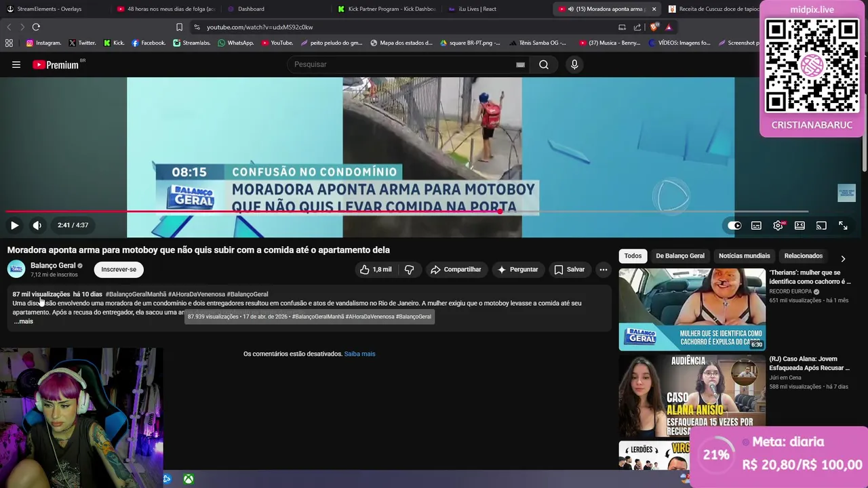Click the Perguntar button
Image resolution: width=868 pixels, height=488 pixels.
point(517,270)
